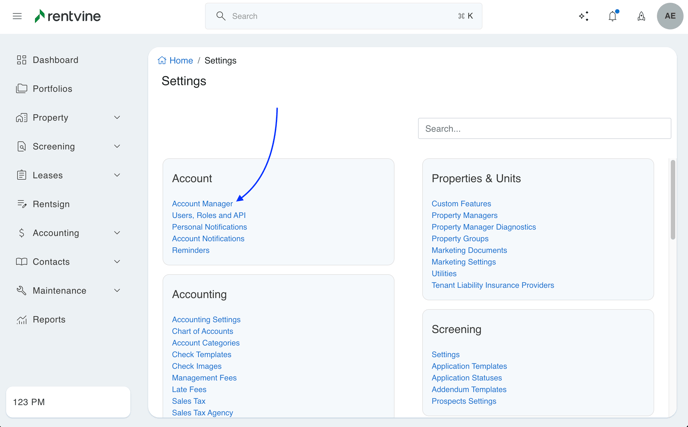Expand the Screening sidebar chevron

(117, 147)
